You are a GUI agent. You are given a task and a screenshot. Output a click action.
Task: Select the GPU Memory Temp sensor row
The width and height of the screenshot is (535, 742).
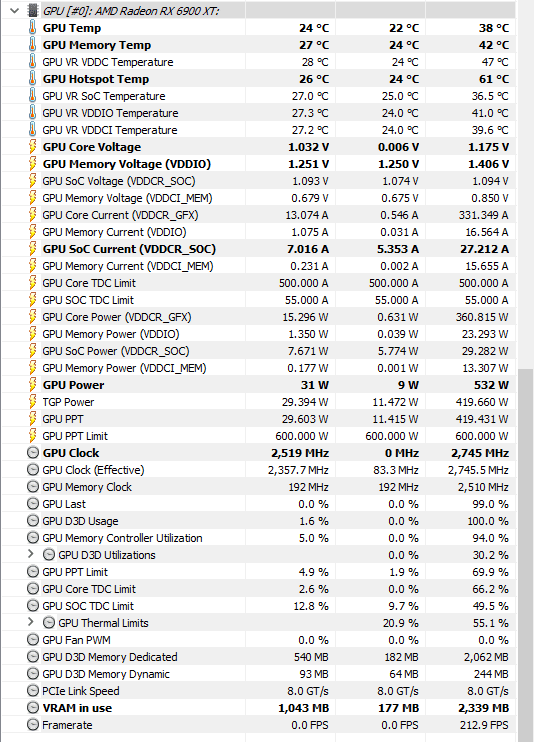click(258, 44)
